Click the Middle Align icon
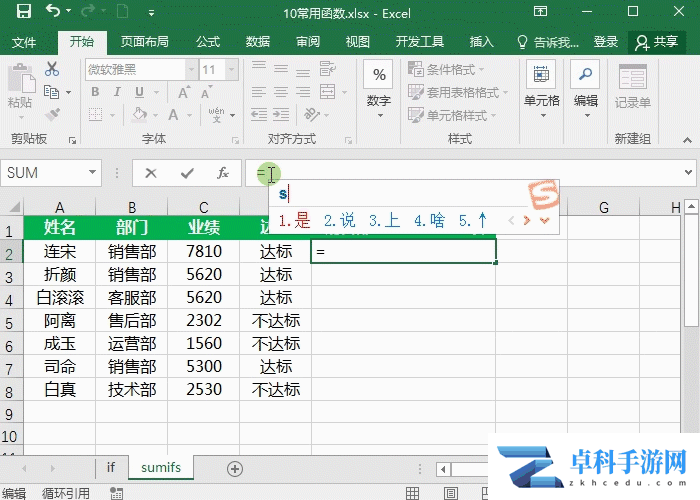This screenshot has height=500, width=700. click(281, 68)
